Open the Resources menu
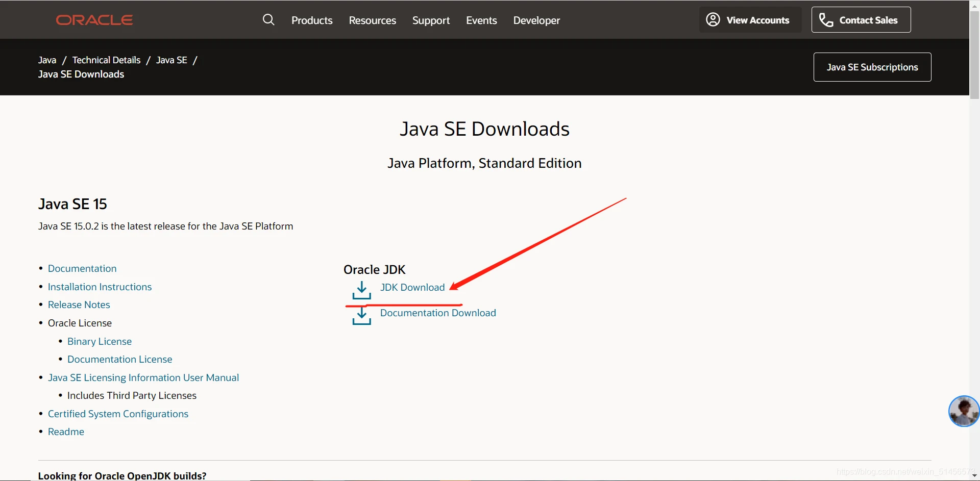 pos(373,20)
